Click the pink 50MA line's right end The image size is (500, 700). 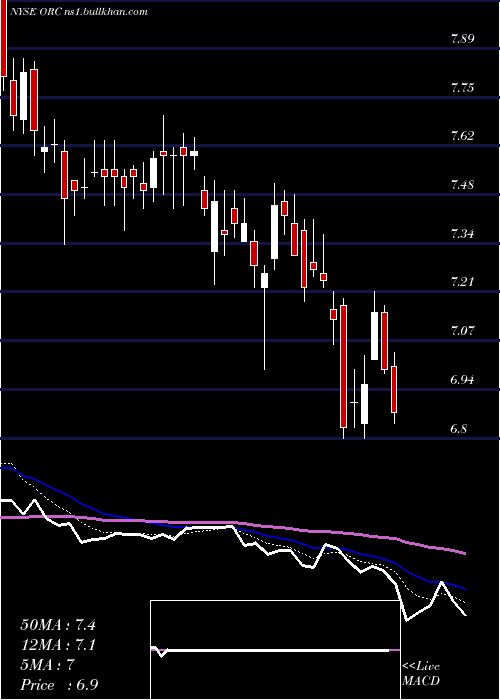464,553
